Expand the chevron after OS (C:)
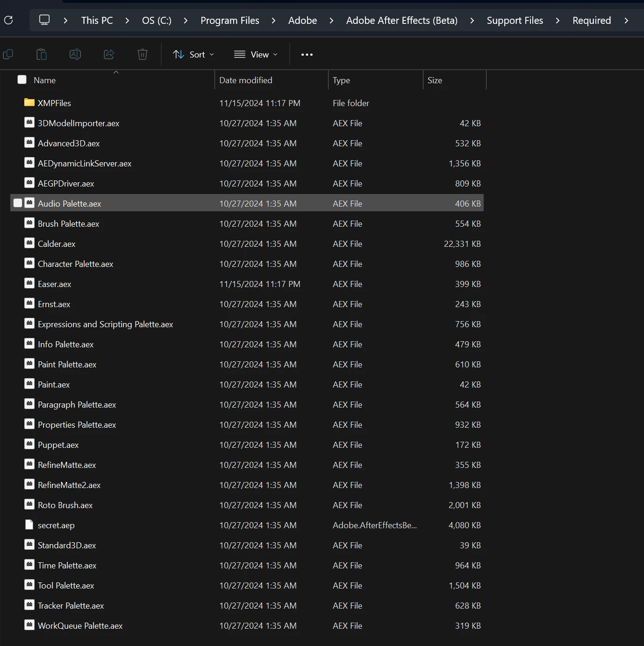This screenshot has width=644, height=646. pos(186,21)
